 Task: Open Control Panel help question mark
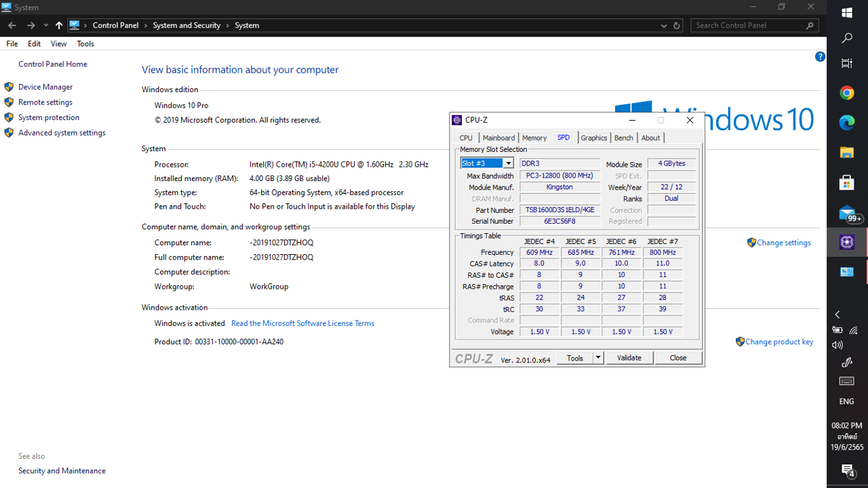click(x=820, y=57)
